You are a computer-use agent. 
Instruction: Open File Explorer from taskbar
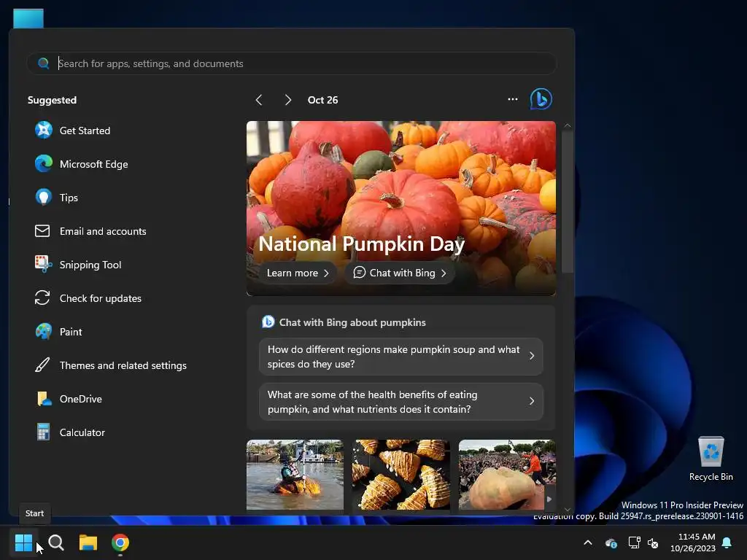(x=88, y=542)
